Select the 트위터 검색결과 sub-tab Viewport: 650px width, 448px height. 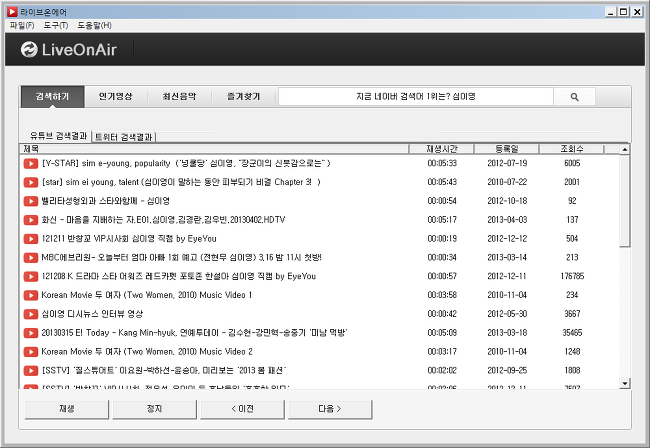[124, 137]
